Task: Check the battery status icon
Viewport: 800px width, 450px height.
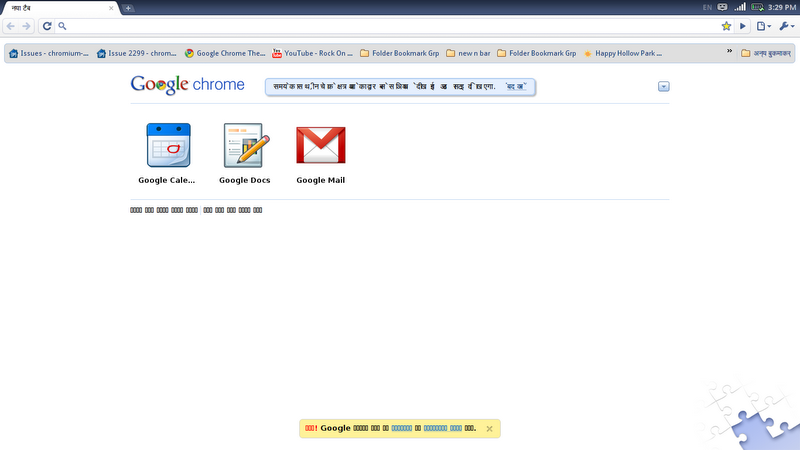Action: pos(758,7)
